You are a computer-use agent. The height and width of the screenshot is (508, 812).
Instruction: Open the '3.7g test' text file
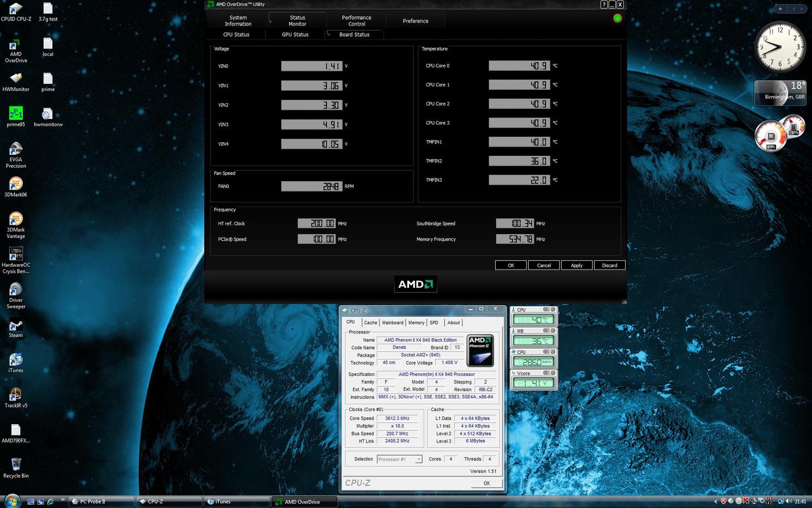48,12
